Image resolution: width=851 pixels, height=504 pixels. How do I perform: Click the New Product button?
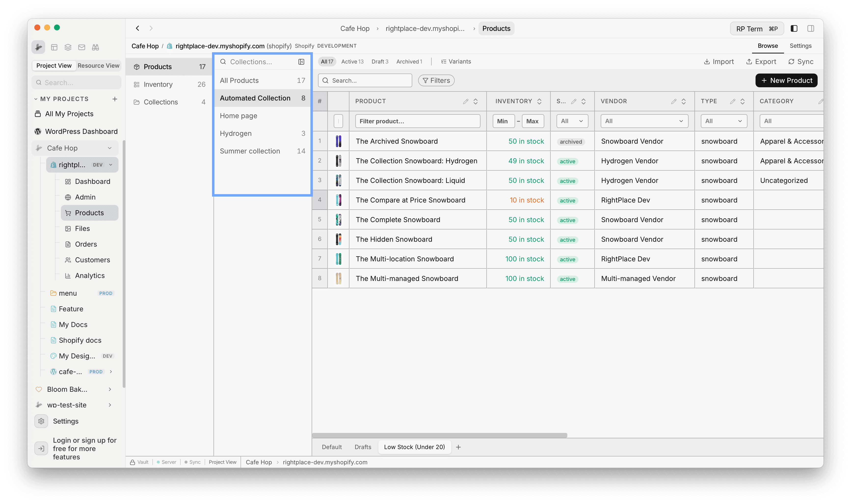[x=786, y=80]
